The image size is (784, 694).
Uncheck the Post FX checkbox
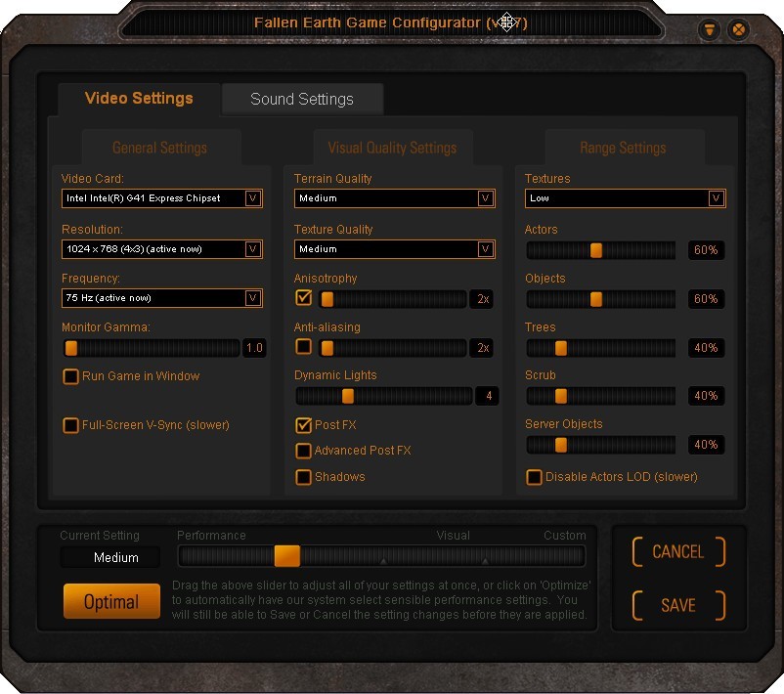(x=303, y=425)
